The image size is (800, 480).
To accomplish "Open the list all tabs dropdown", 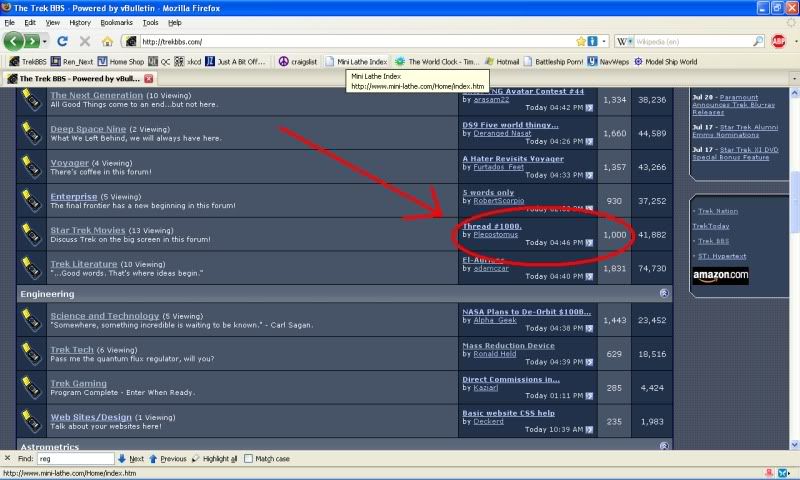I will (794, 79).
